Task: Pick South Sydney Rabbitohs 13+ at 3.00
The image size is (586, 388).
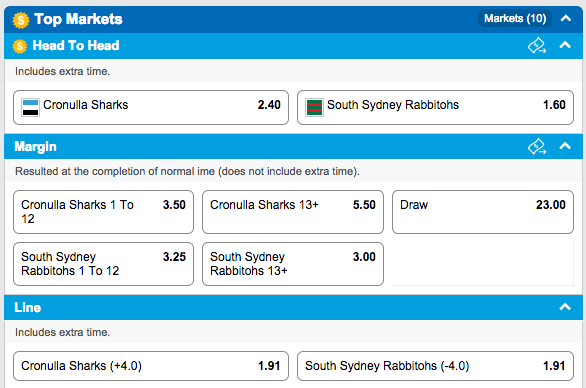Action: coord(293,264)
